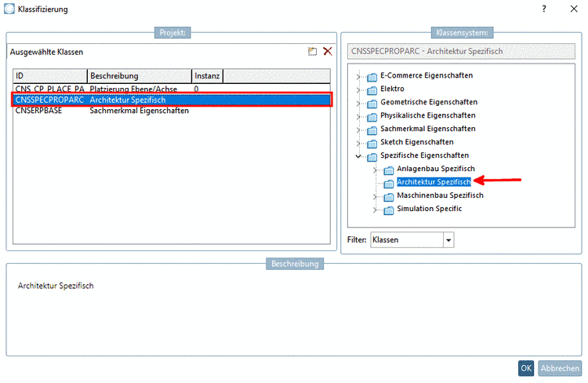Click the Platzierung Ebene/Achse description cell

click(133, 89)
